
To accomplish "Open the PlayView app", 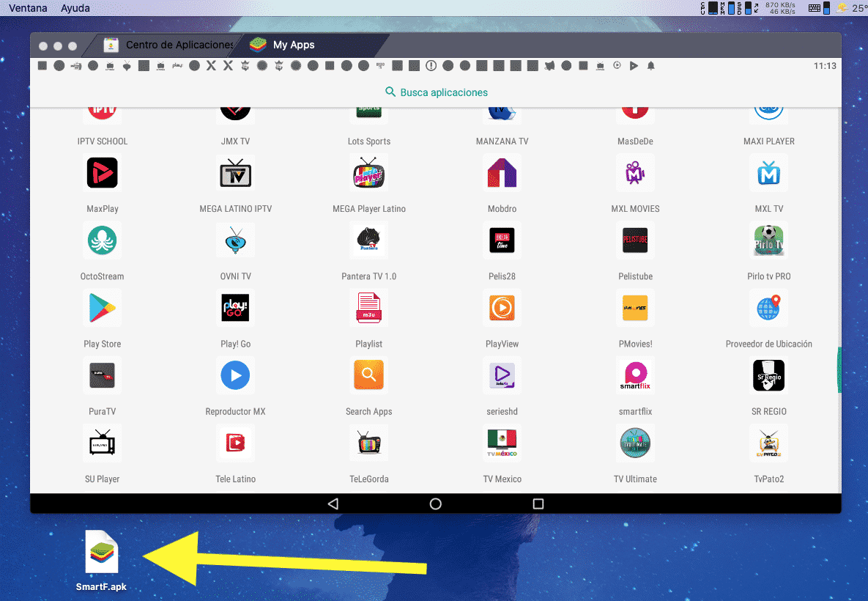I will pos(502,308).
